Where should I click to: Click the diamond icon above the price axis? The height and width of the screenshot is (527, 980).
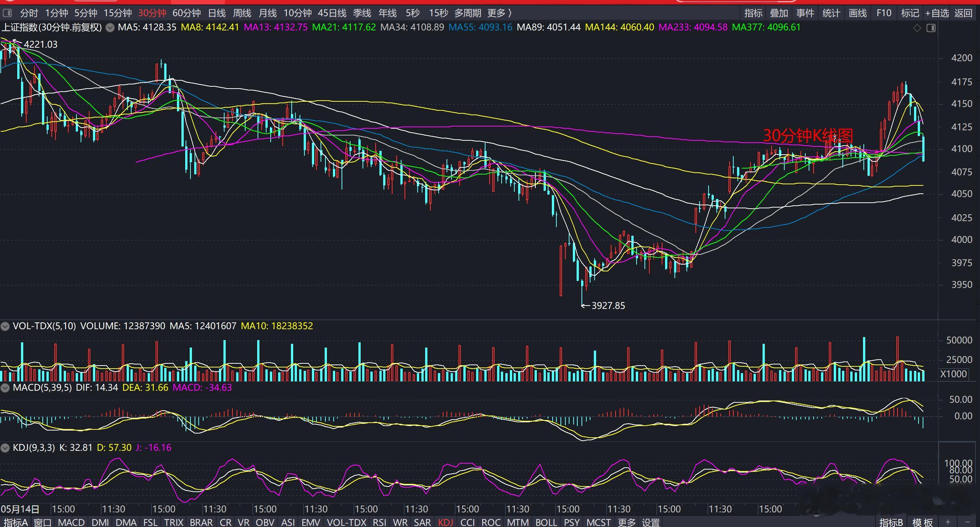917,28
